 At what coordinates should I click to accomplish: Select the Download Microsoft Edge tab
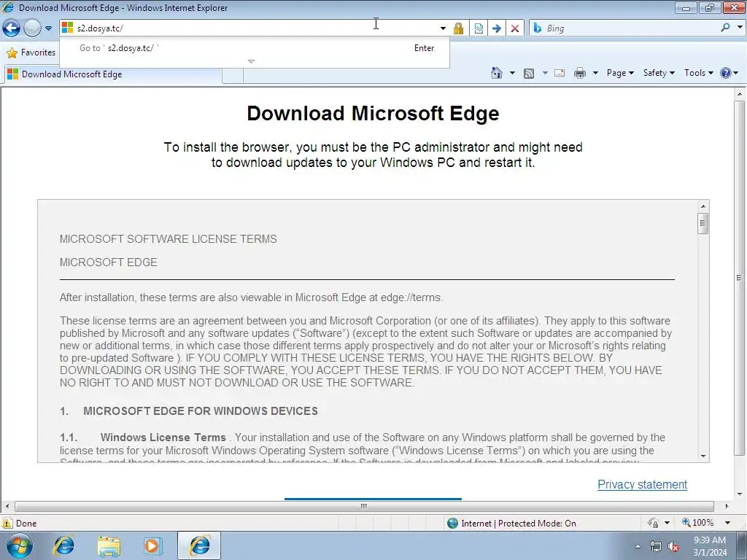coord(112,74)
